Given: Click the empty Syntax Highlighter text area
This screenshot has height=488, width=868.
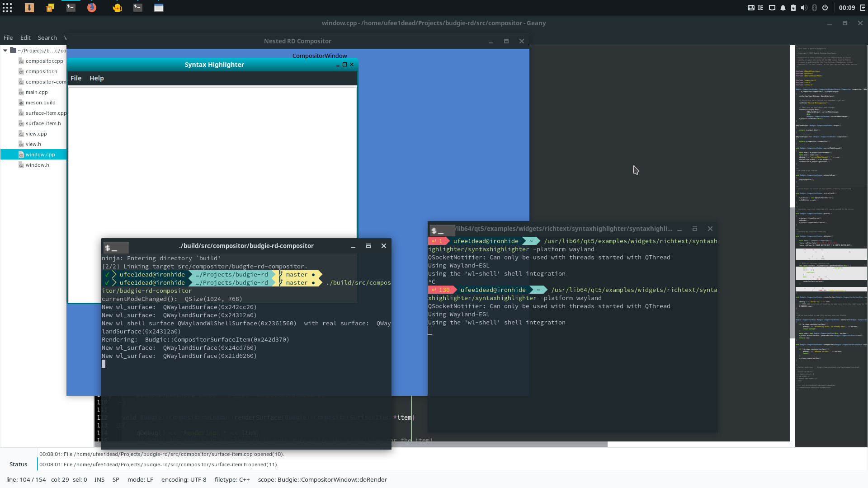Looking at the screenshot, I should pyautogui.click(x=212, y=163).
